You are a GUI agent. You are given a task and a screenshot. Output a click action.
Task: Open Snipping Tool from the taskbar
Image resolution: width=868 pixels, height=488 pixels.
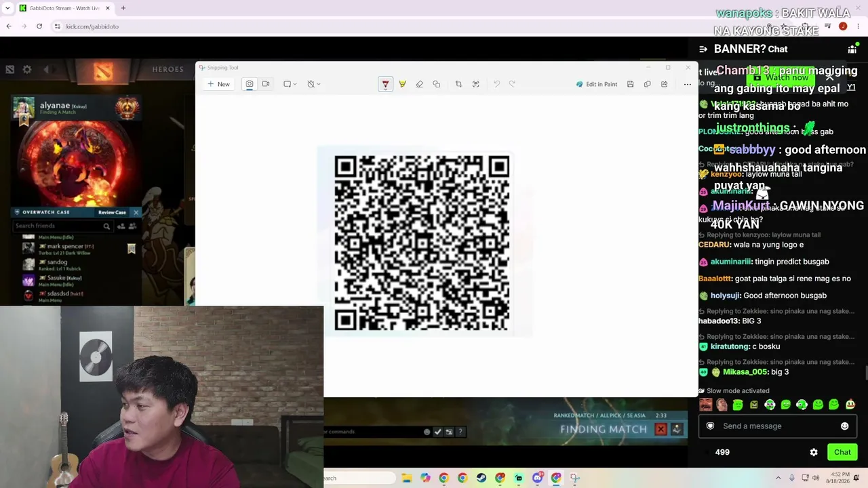(x=574, y=478)
